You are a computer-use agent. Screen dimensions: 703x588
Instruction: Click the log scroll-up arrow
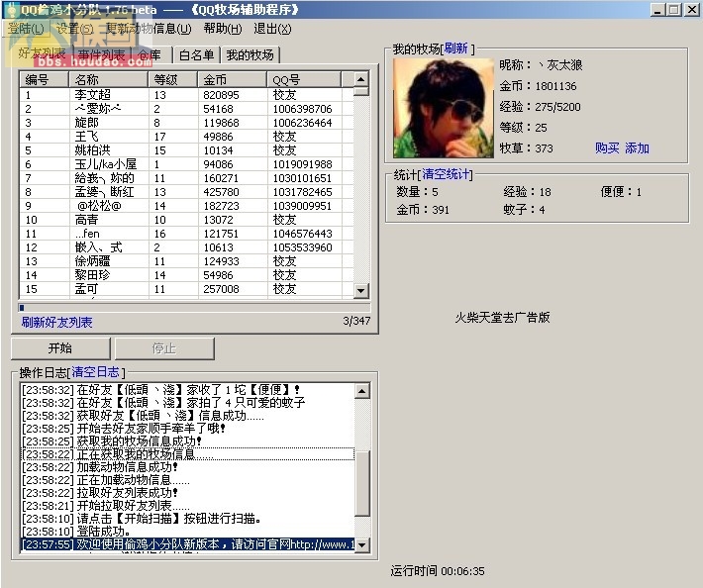tap(361, 391)
